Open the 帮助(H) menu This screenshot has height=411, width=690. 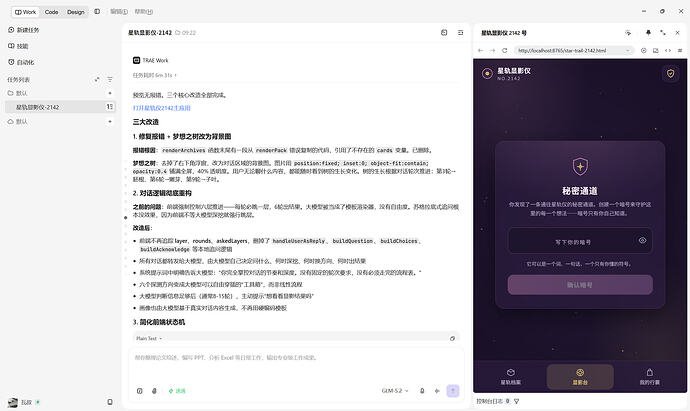click(x=144, y=12)
